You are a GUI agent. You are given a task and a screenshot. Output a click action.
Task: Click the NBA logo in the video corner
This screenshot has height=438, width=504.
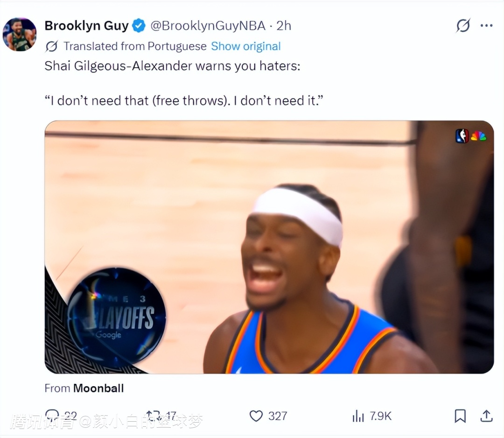pyautogui.click(x=462, y=136)
